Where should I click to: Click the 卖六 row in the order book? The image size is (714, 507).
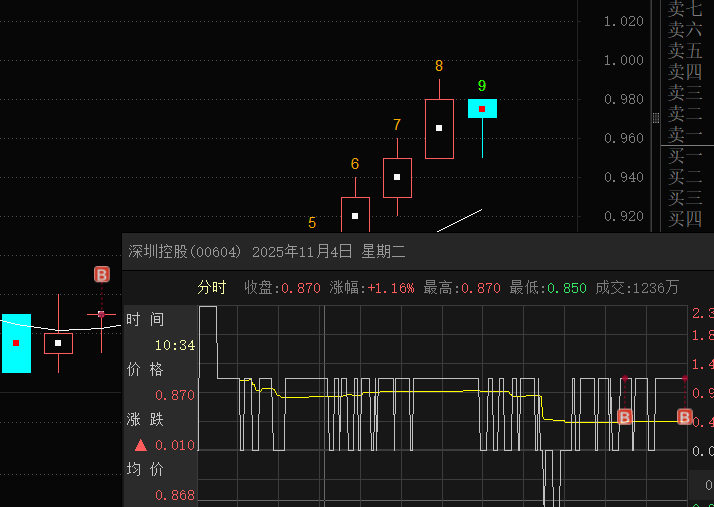(687, 30)
